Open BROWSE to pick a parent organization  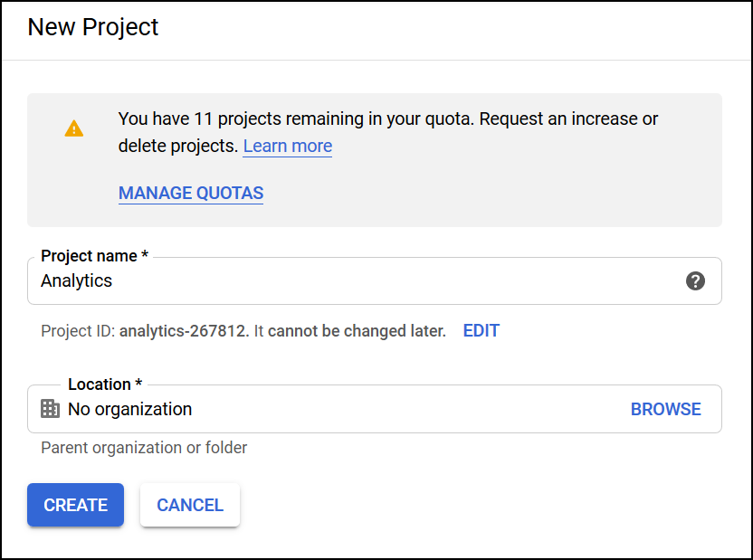pyautogui.click(x=666, y=409)
